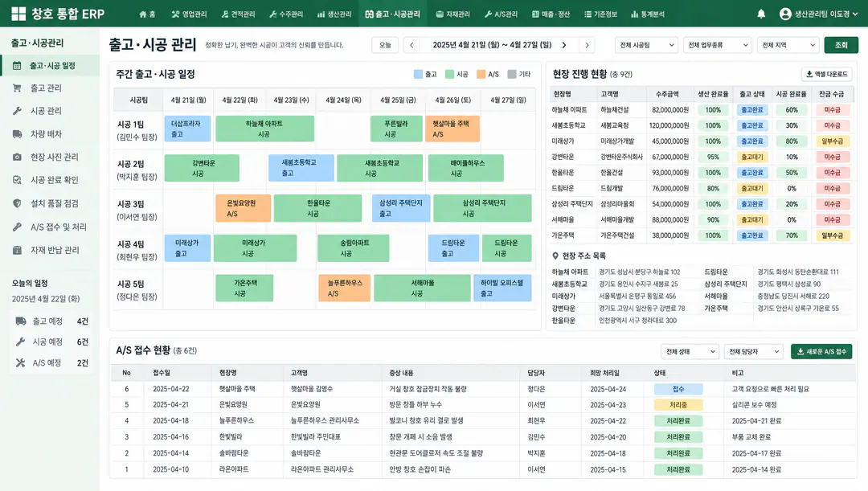Screen dimensions: 868x491
Task: Click the 자재관리 icon in top nav
Action: pyautogui.click(x=440, y=14)
